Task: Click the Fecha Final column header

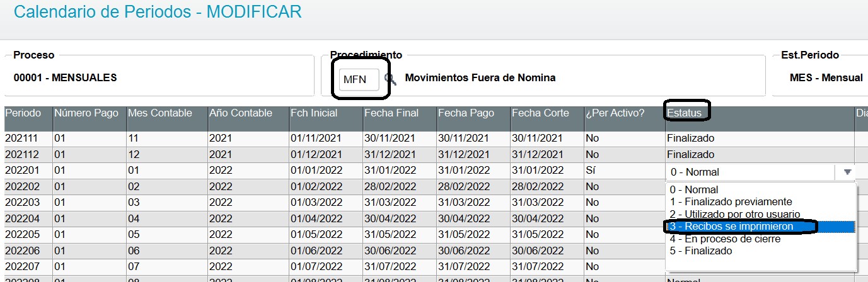Action: (x=400, y=119)
